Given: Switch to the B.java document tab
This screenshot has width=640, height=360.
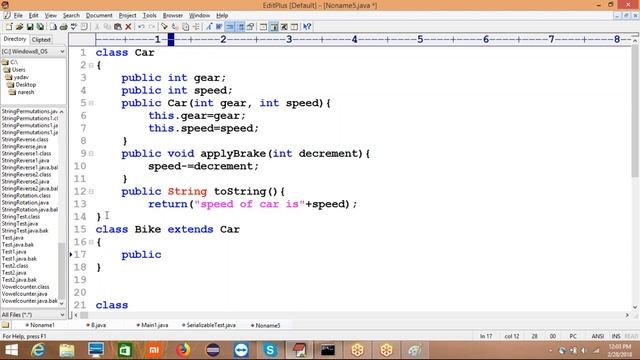Looking at the screenshot, I should click(x=96, y=325).
